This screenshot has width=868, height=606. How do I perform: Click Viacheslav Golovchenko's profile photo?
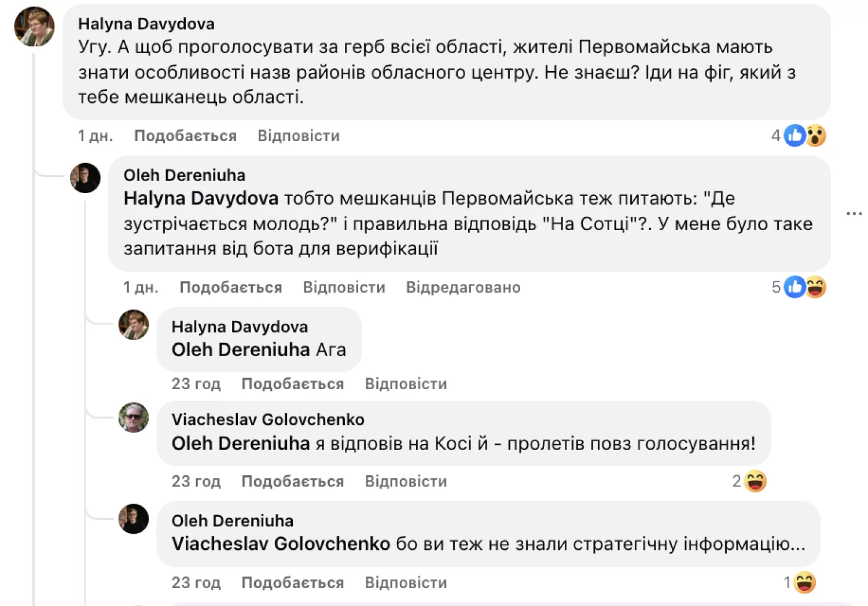click(134, 418)
